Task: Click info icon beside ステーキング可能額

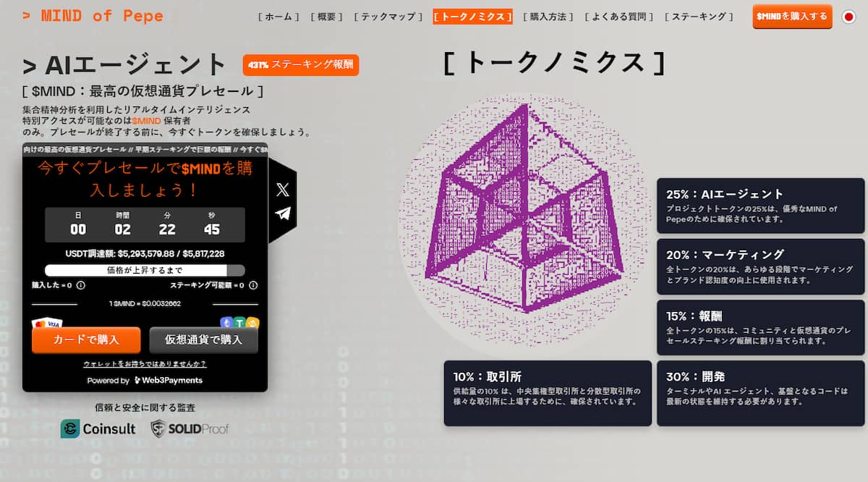Action: (253, 285)
